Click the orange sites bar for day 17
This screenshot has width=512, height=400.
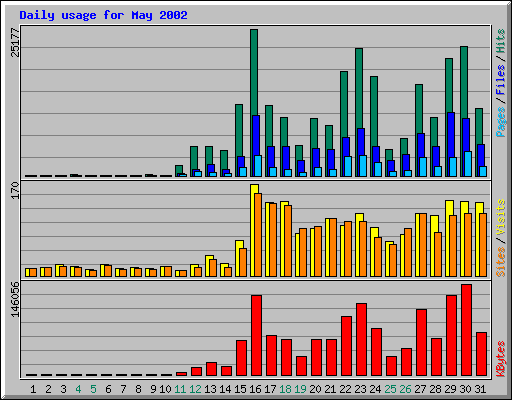(273, 240)
